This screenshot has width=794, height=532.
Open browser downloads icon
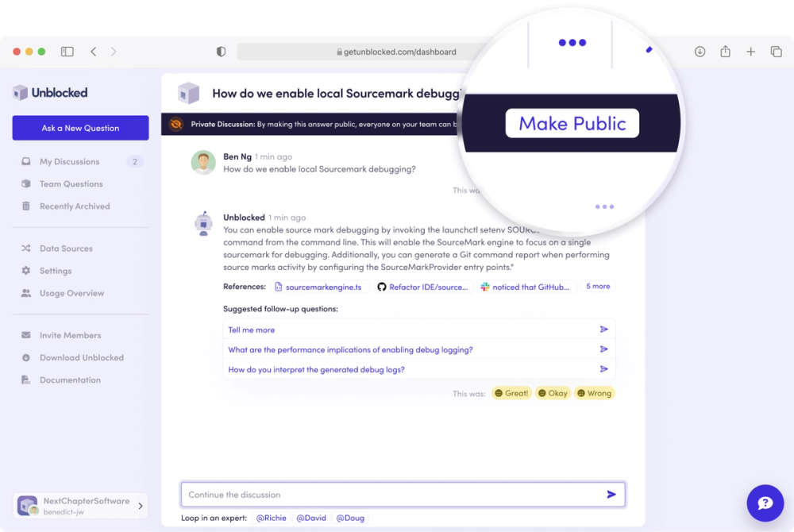point(700,52)
